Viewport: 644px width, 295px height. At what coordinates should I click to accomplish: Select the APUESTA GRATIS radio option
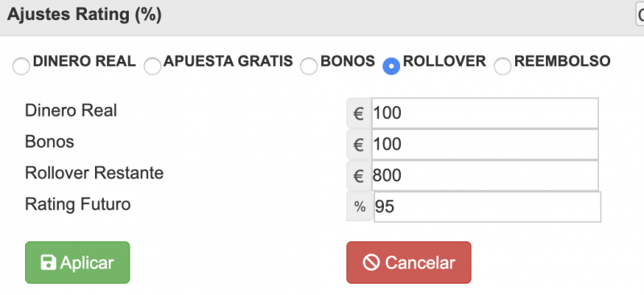(152, 66)
